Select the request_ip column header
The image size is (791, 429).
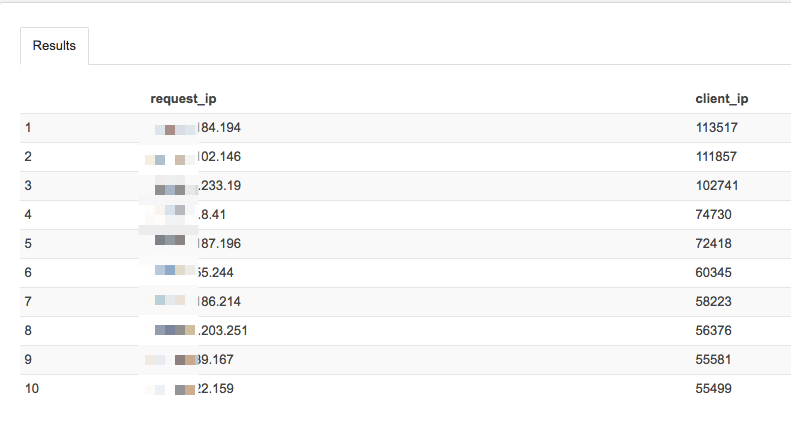coord(183,99)
